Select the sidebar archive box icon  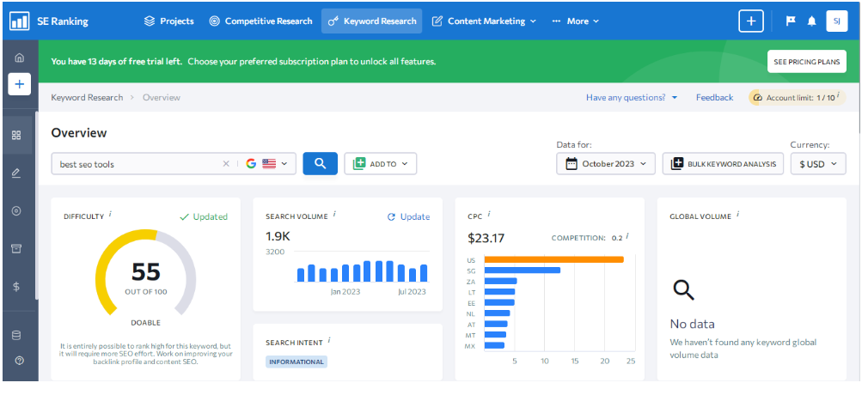[16, 248]
